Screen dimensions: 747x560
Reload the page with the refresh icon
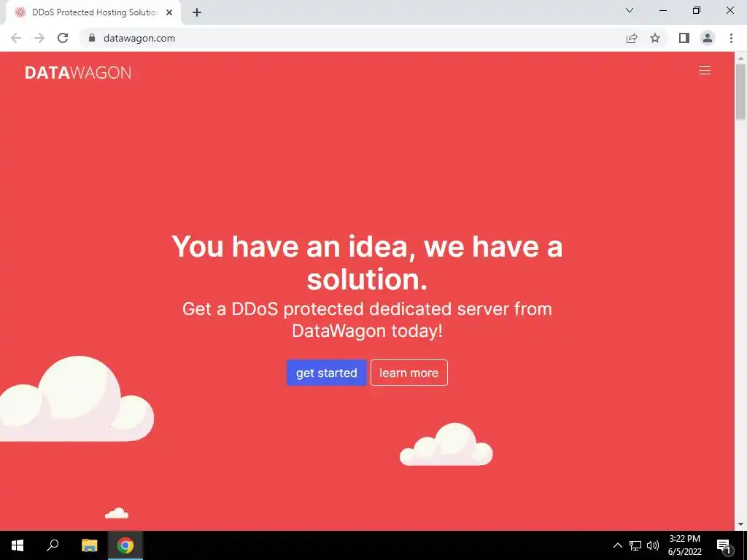point(63,38)
